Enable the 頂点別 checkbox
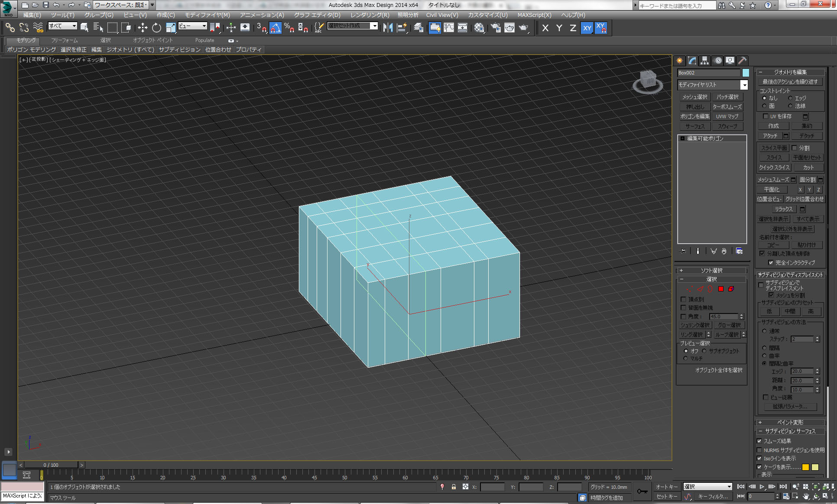This screenshot has width=837, height=504. 684,299
